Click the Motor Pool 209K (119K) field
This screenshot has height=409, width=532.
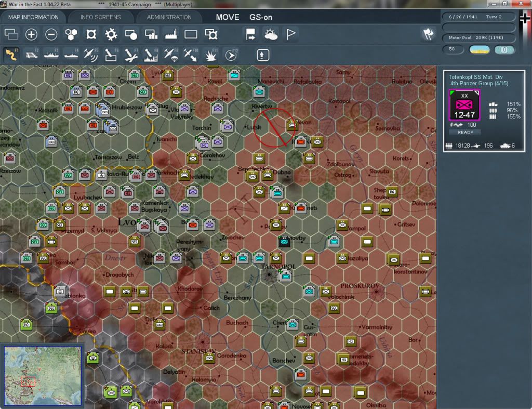pyautogui.click(x=478, y=37)
